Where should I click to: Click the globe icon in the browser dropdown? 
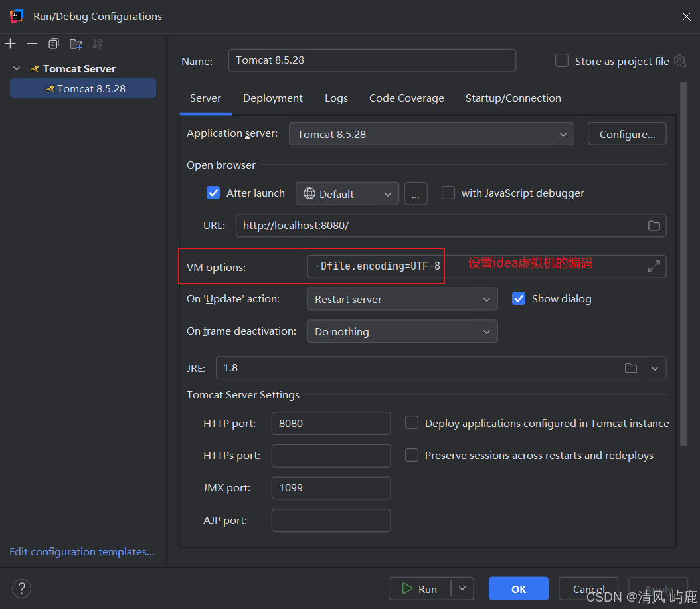tap(309, 193)
